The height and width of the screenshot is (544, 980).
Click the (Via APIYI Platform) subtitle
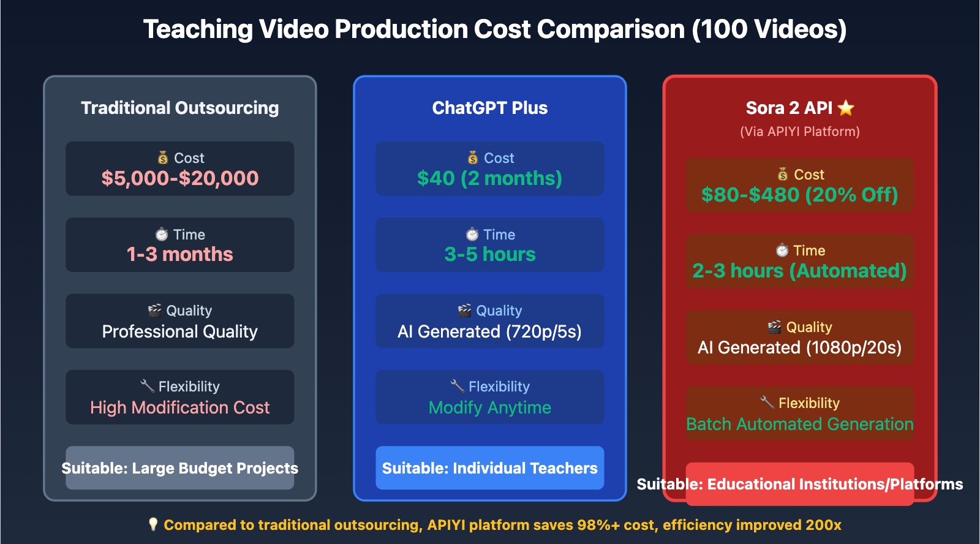click(x=800, y=132)
